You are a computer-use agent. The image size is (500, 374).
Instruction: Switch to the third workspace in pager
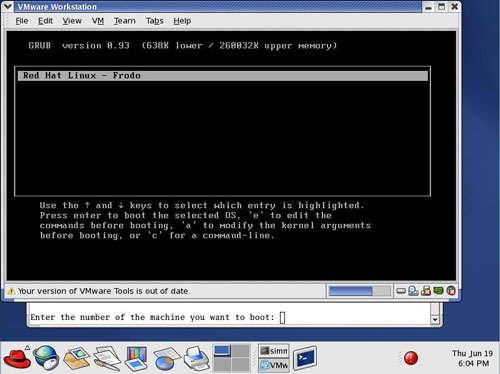click(222, 365)
